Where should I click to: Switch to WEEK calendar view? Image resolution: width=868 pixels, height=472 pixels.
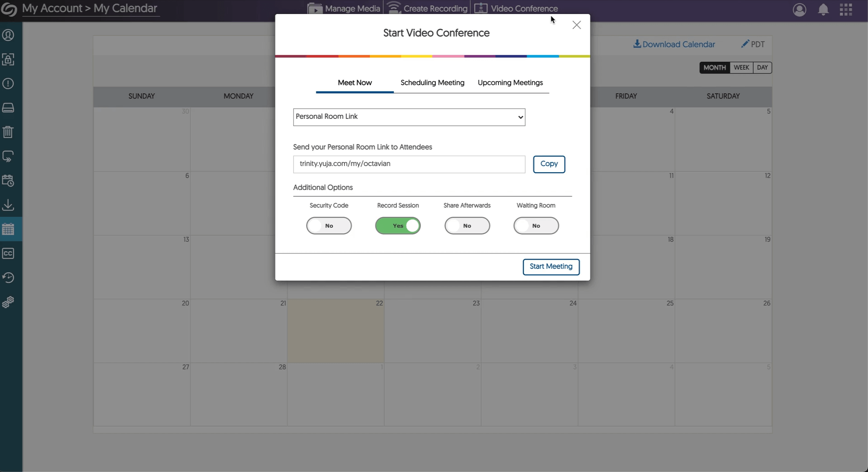pyautogui.click(x=741, y=67)
